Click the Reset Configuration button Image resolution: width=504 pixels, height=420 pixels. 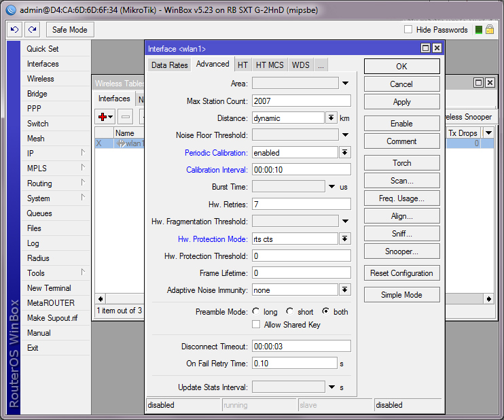401,273
